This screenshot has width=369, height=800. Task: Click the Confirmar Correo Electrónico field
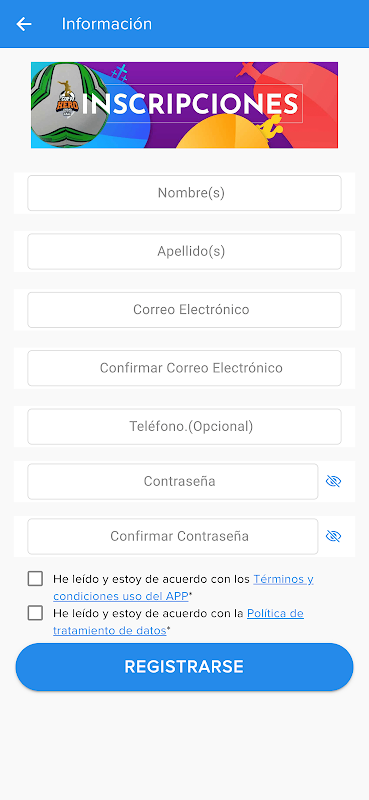(184, 368)
